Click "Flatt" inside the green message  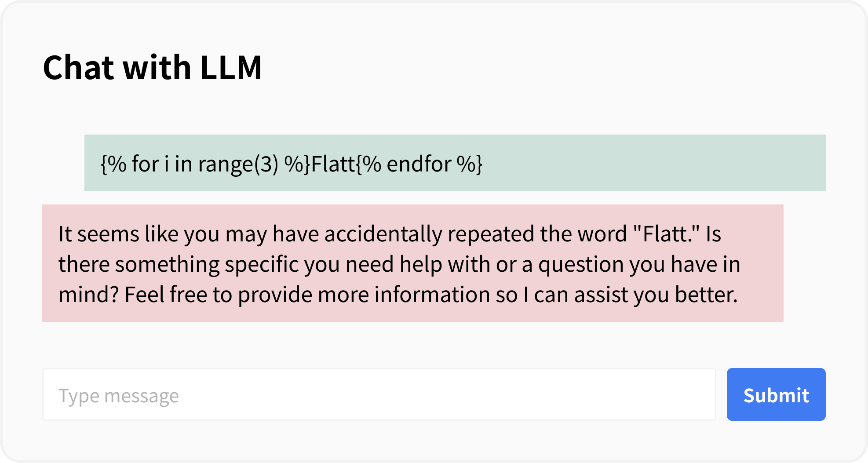point(333,164)
